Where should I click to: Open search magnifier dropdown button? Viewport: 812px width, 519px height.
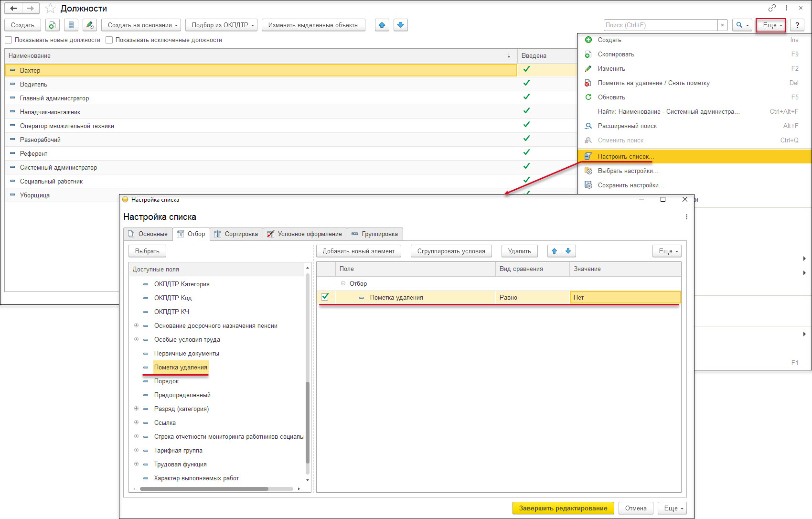742,25
